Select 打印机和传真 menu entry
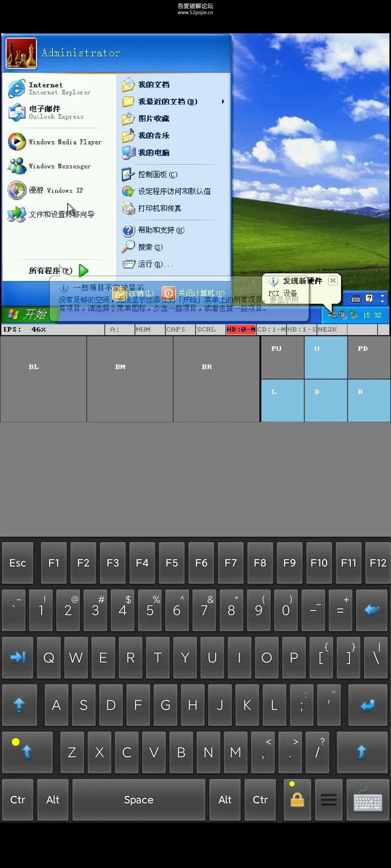 (x=159, y=208)
